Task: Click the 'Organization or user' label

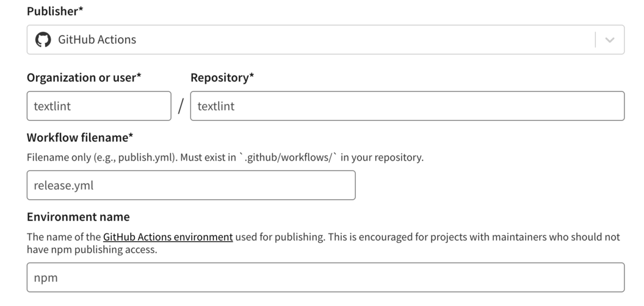Action: coord(84,78)
